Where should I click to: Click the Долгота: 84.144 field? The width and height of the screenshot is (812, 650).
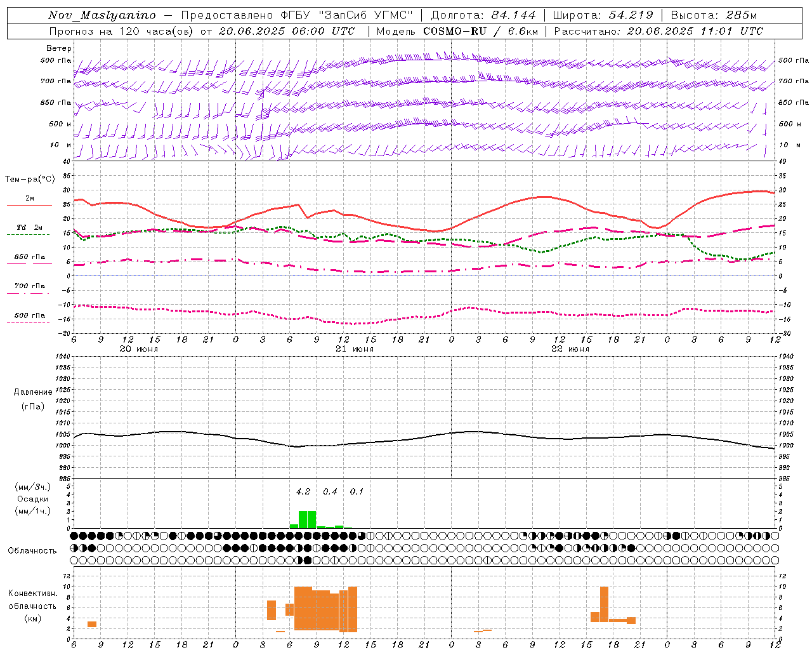(483, 15)
